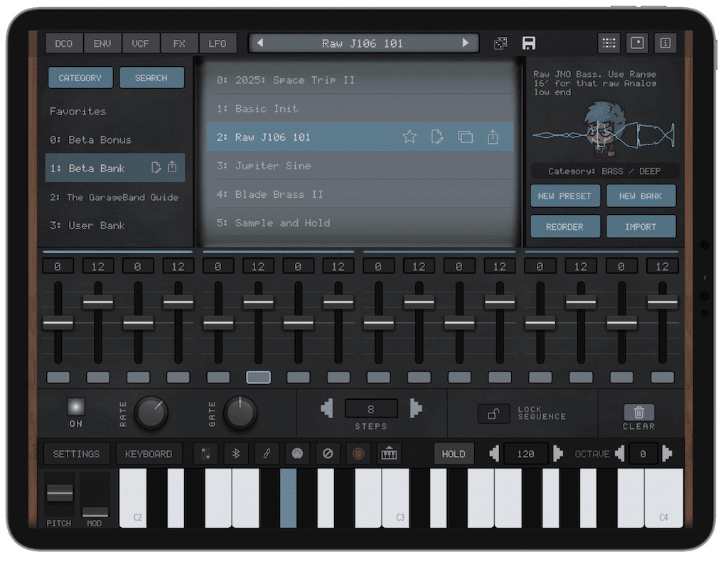This screenshot has width=728, height=562.
Task: Load the '3: Jupiter Sine' preset
Action: click(x=360, y=166)
